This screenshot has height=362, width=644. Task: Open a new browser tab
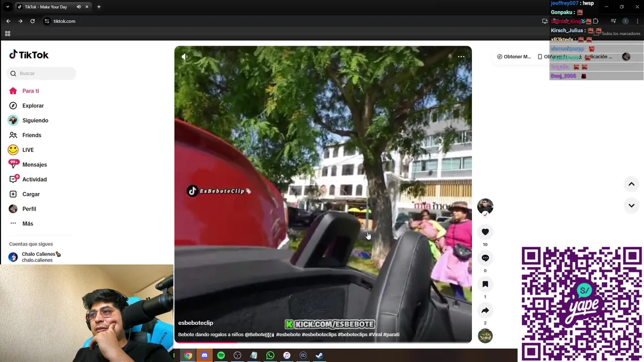[x=99, y=7]
